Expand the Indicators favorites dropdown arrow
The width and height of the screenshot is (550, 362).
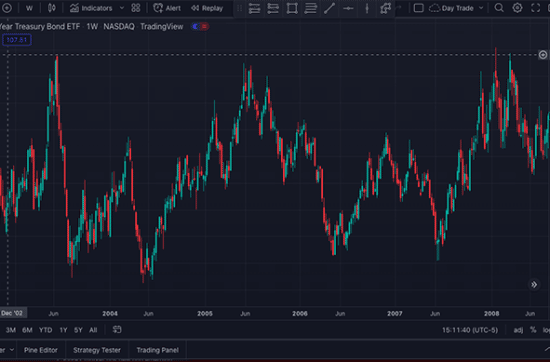[122, 8]
